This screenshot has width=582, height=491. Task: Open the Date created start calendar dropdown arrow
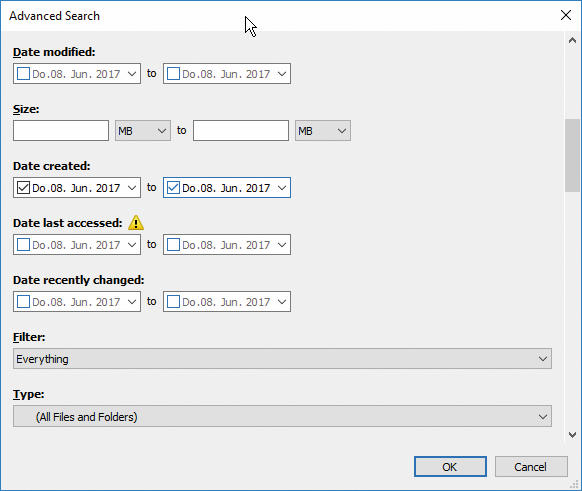(x=132, y=188)
